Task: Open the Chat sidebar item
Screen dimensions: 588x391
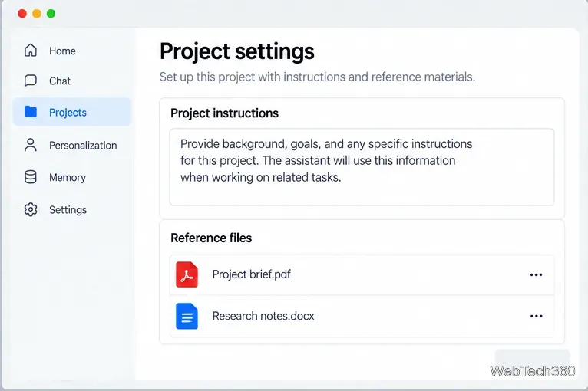Action: tap(60, 81)
